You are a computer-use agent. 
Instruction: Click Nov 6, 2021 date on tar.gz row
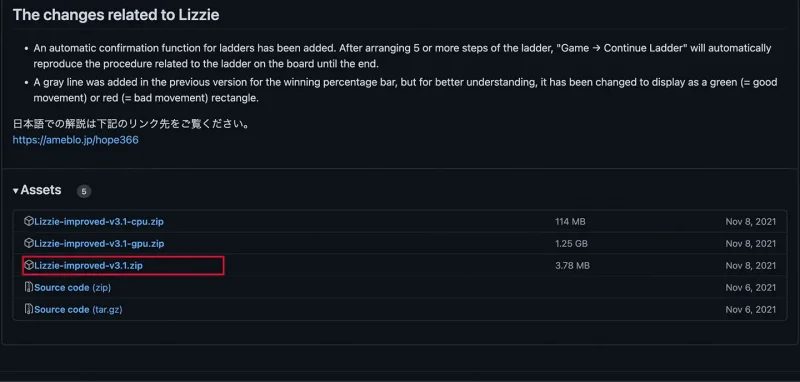click(x=751, y=309)
